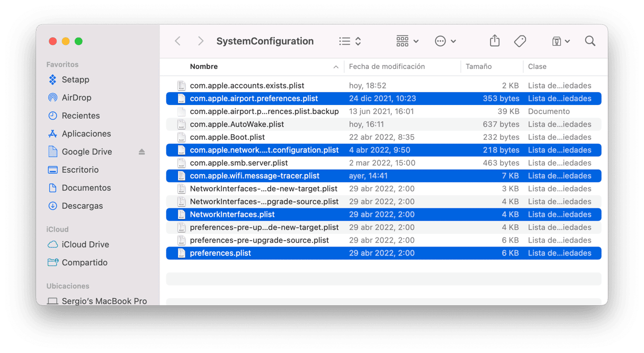The image size is (644, 353).
Task: Select preferences.plist in the file list
Action: (x=220, y=253)
